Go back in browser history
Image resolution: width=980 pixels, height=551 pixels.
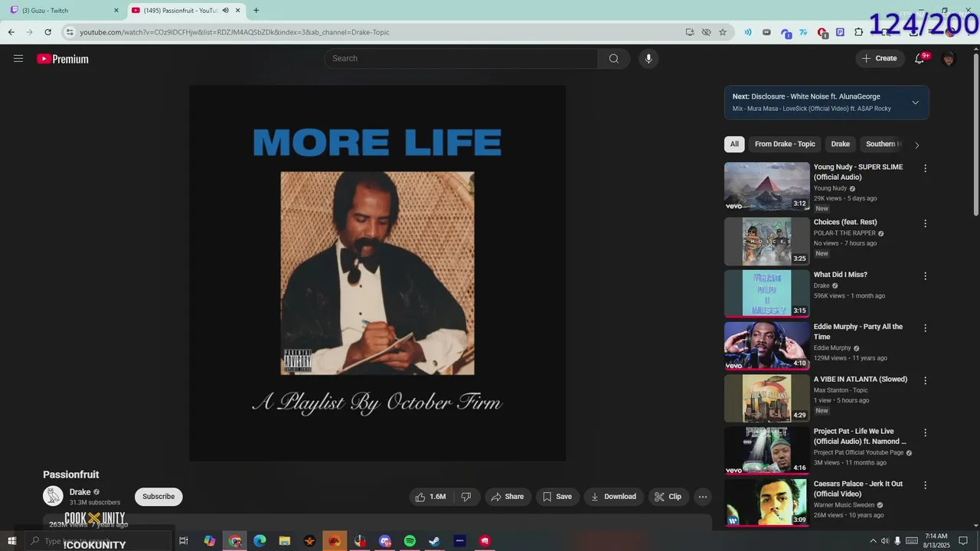(x=11, y=32)
